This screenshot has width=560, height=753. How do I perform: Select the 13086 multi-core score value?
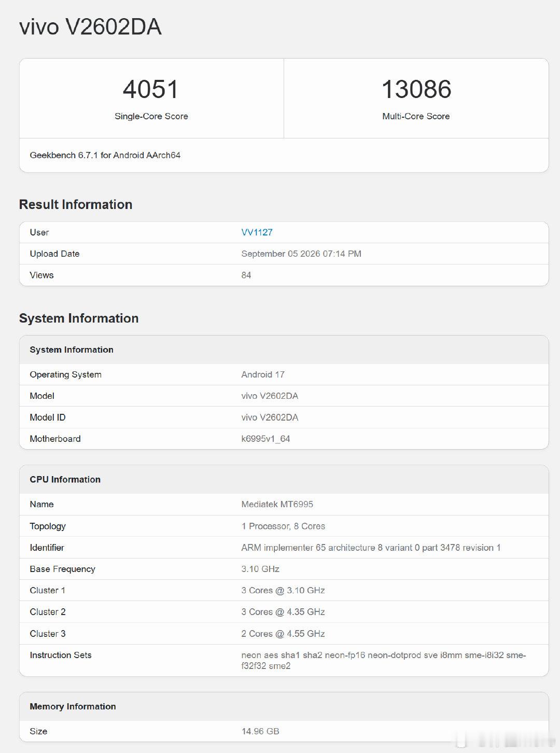[416, 89]
